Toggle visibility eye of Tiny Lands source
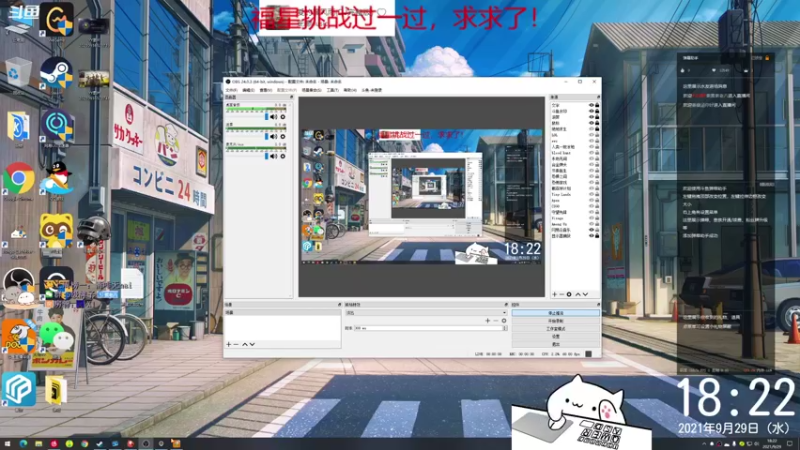The height and width of the screenshot is (450, 800). click(x=591, y=194)
